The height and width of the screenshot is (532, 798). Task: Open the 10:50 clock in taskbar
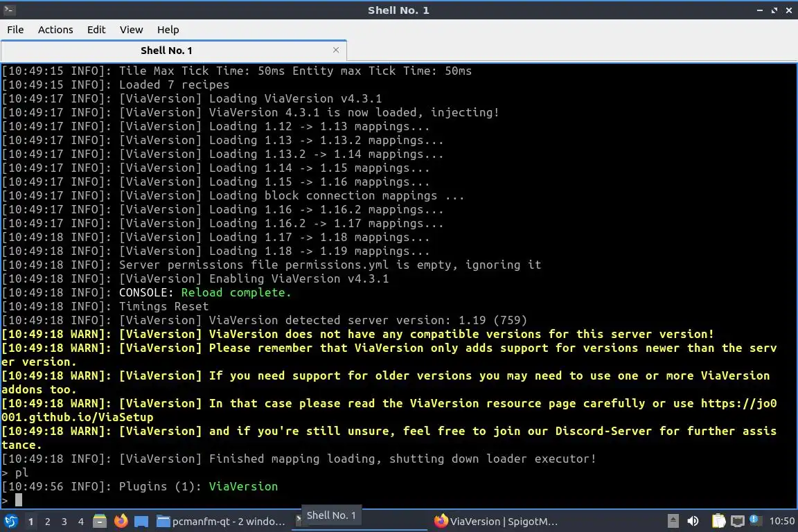tap(781, 521)
